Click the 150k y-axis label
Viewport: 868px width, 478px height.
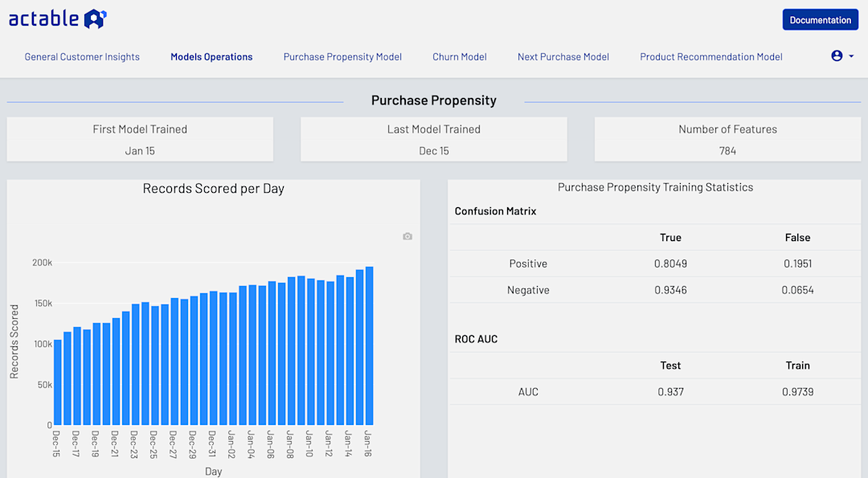click(43, 303)
